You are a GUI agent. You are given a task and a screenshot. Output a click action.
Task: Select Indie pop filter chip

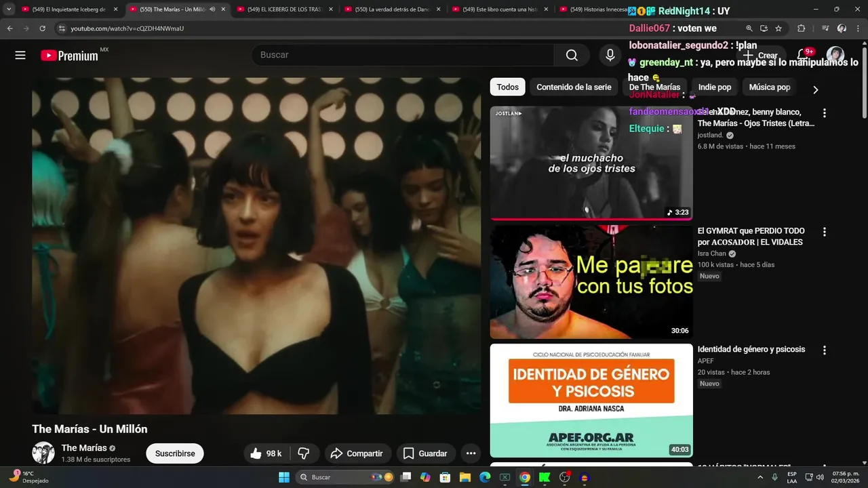tap(715, 87)
